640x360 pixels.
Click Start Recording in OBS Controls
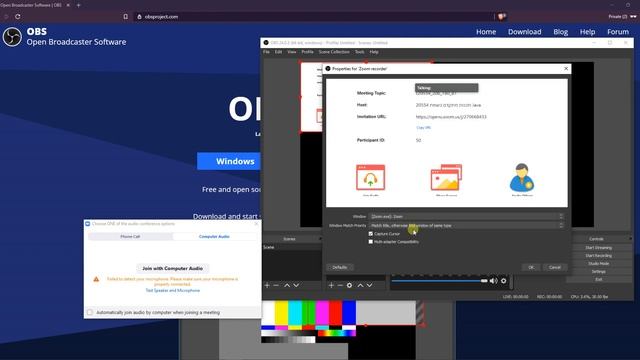598,256
